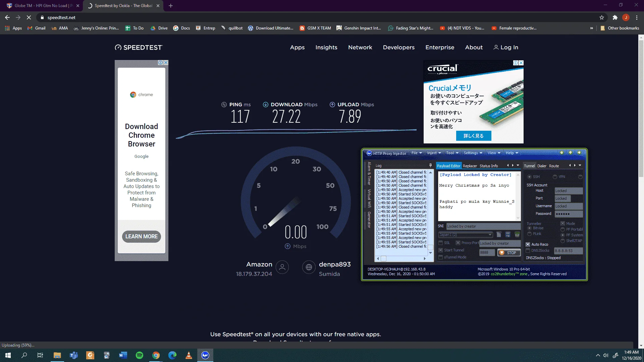
Task: Toggle the Proxy:Port checkbox
Action: (x=458, y=243)
